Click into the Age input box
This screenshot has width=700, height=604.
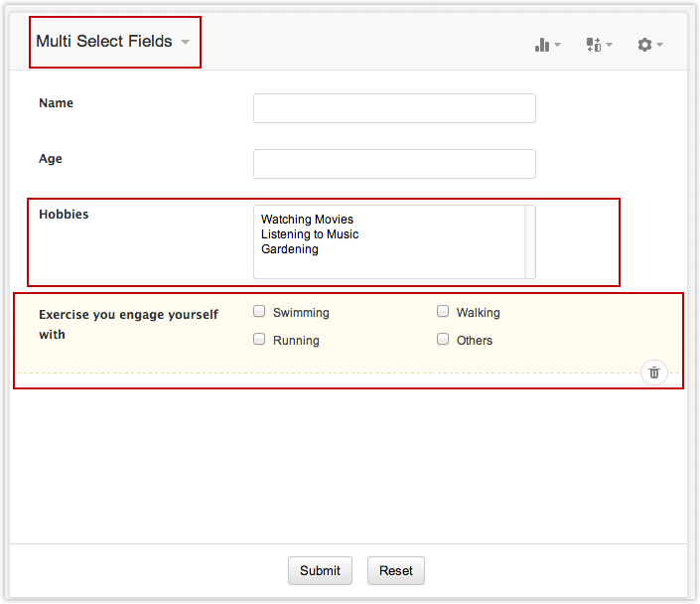pos(394,164)
